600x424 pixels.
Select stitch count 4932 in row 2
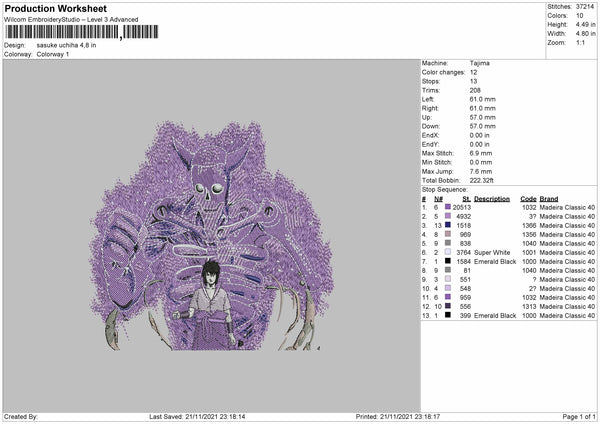tap(464, 217)
